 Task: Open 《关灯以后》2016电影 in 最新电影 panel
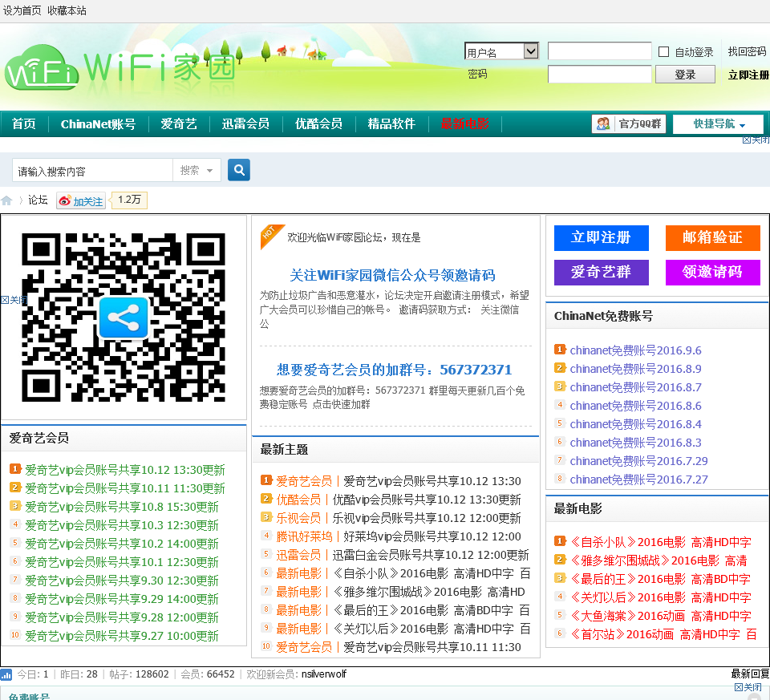point(660,598)
